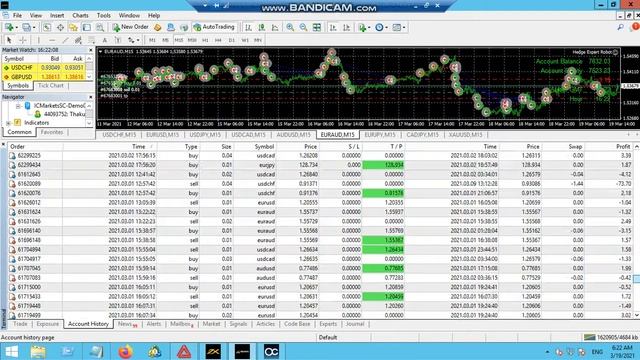Viewport: 640px width, 360px height.
Task: Open the Profiles toolbar icon
Action: click(x=28, y=27)
